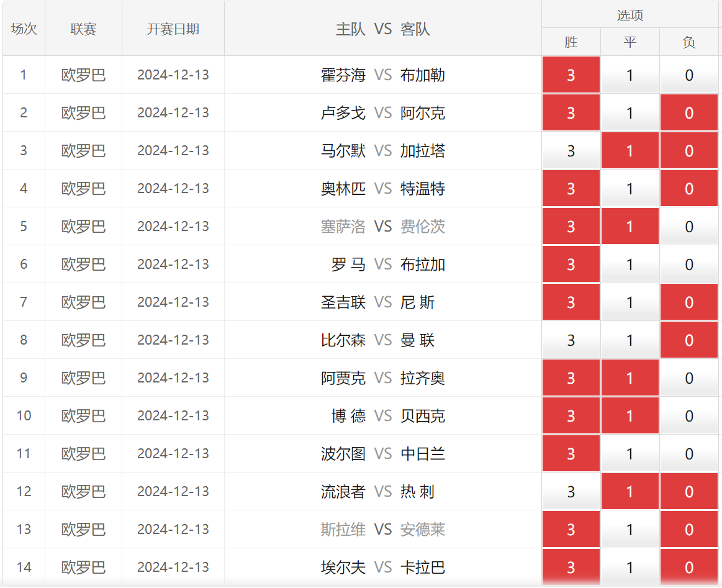Select draw (1) for 埃尔夫 VS 卡拉巴
This screenshot has height=588, width=722.
click(630, 568)
